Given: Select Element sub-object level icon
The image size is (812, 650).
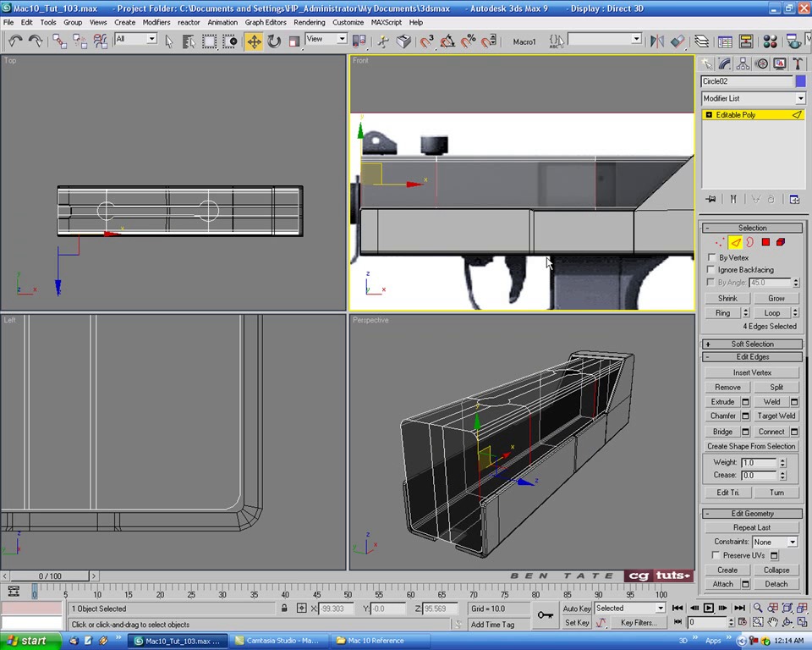Looking at the screenshot, I should coord(781,242).
